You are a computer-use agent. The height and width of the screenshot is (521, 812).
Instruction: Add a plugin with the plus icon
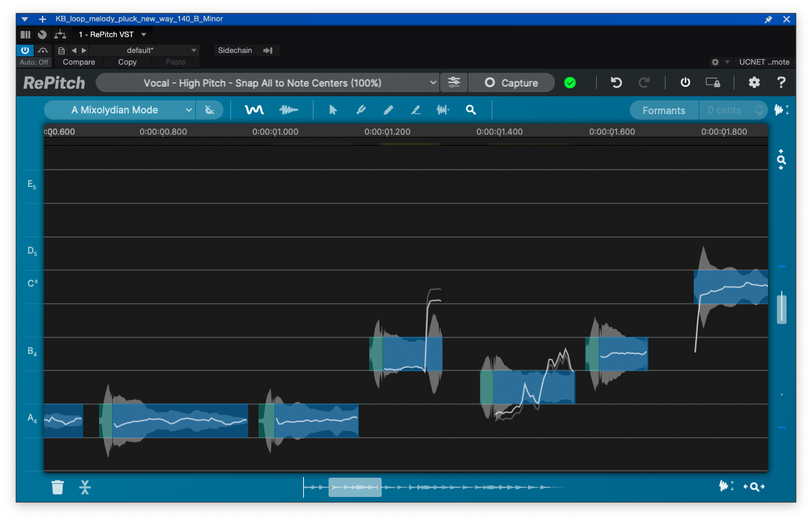[43, 19]
